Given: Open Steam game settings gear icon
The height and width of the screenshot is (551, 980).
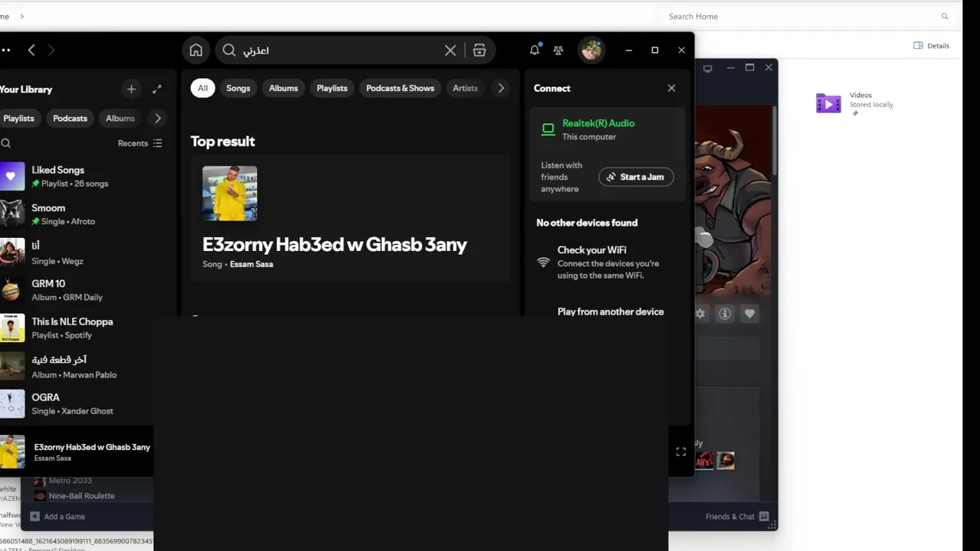Looking at the screenshot, I should pyautogui.click(x=700, y=314).
